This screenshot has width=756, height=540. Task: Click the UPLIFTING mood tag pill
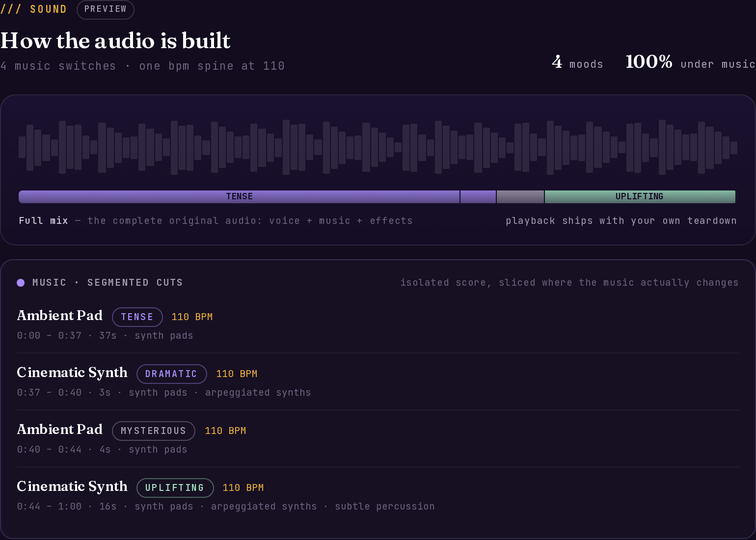tap(175, 488)
